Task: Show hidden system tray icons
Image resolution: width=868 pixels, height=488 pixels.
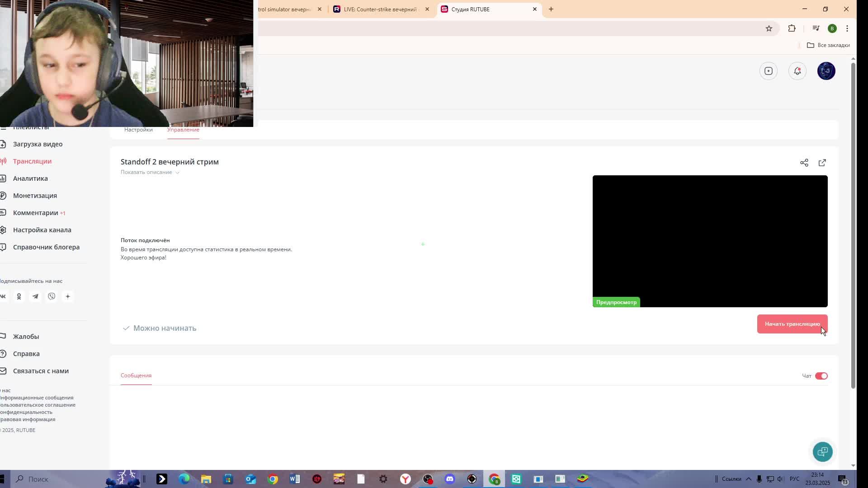Action: click(x=748, y=479)
